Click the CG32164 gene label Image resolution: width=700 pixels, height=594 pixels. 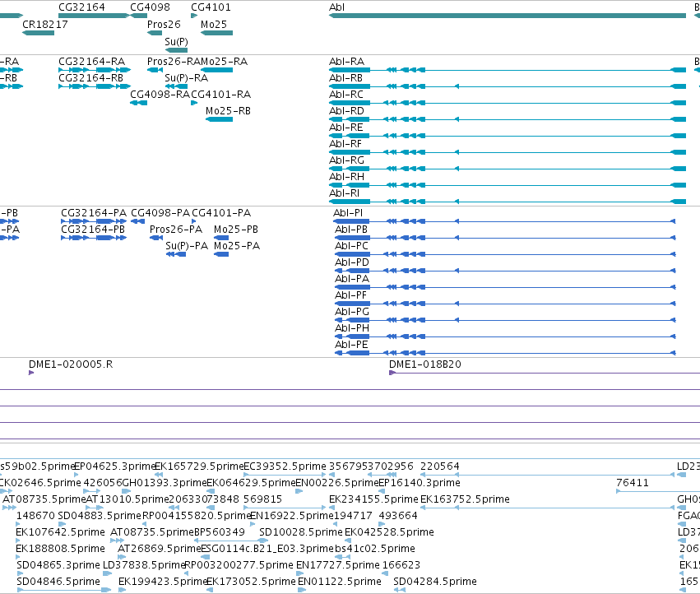click(x=81, y=7)
